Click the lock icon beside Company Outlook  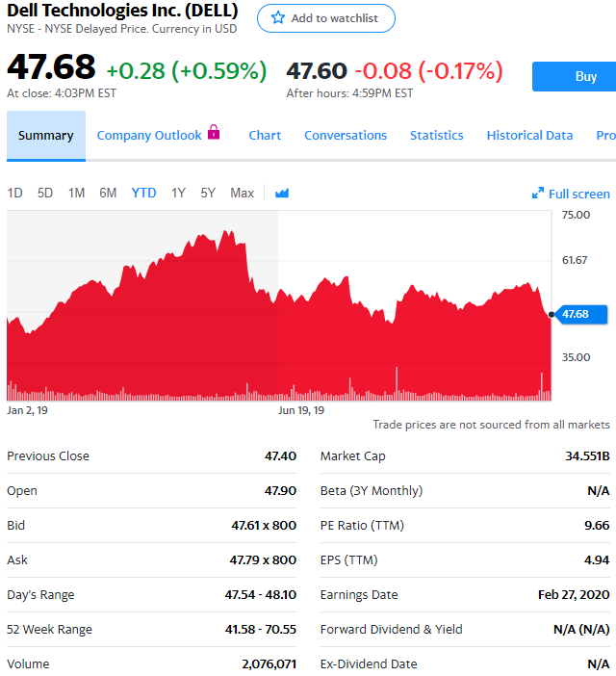pos(214,133)
